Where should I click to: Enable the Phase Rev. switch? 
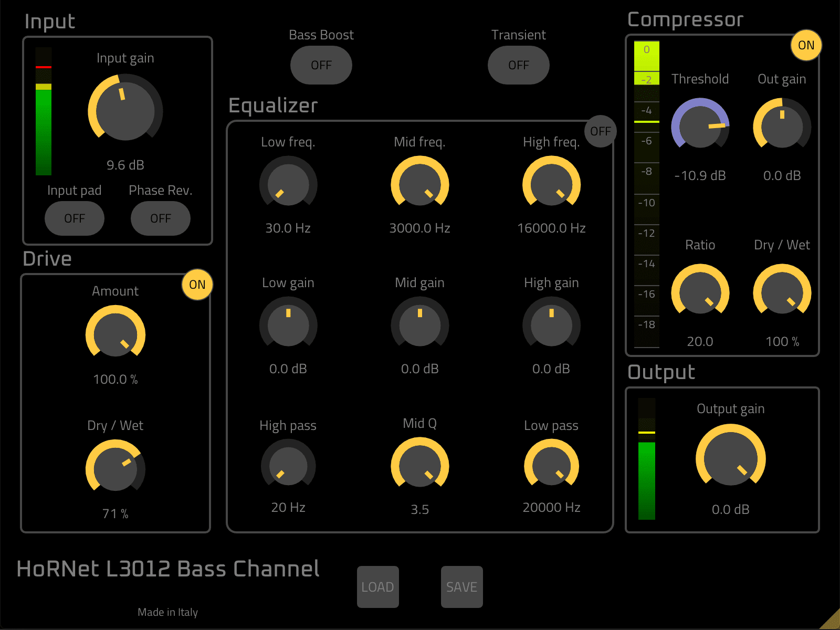[x=161, y=218]
